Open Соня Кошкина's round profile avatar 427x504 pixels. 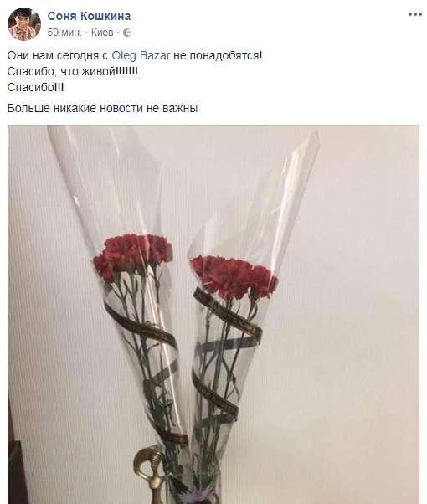point(24,24)
